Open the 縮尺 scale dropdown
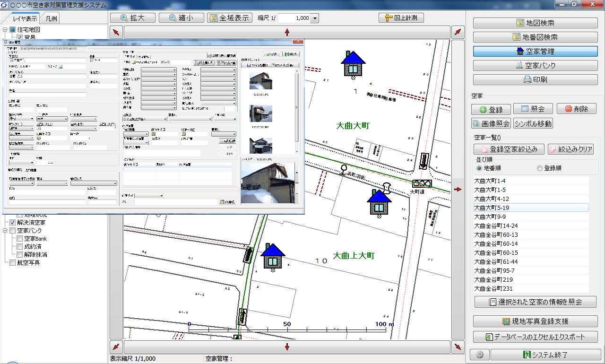This screenshot has width=605, height=364. [x=315, y=18]
